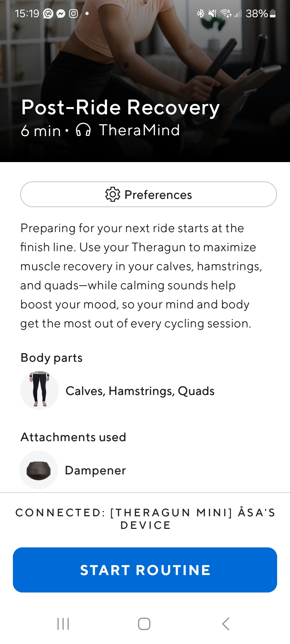Tap the Post-Ride Recovery title
Image resolution: width=290 pixels, height=644 pixels.
(x=120, y=107)
